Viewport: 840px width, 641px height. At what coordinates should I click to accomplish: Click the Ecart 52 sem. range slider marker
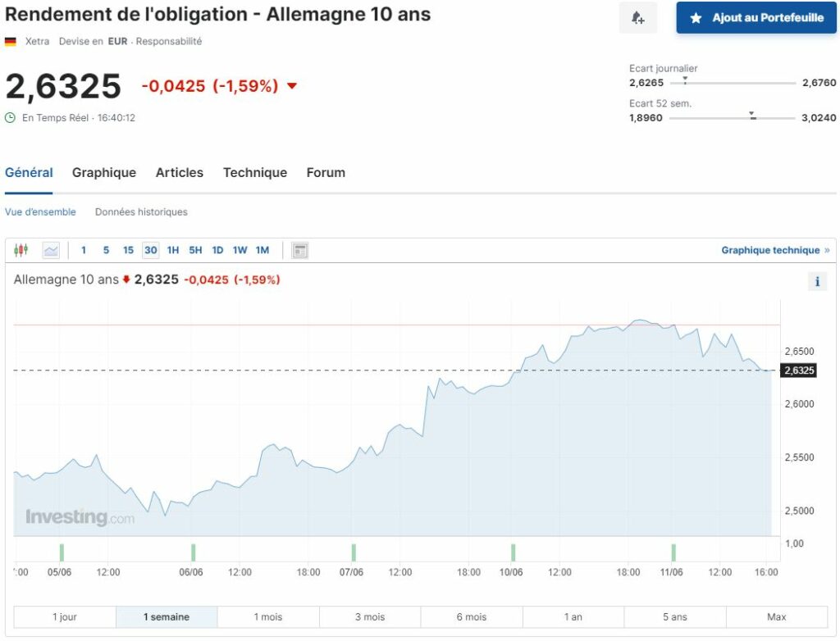pos(751,116)
